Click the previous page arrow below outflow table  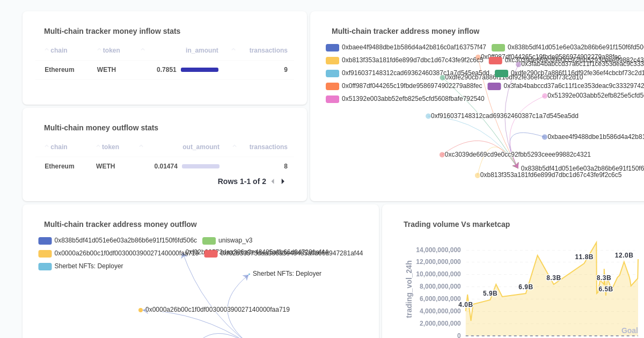[x=273, y=181]
